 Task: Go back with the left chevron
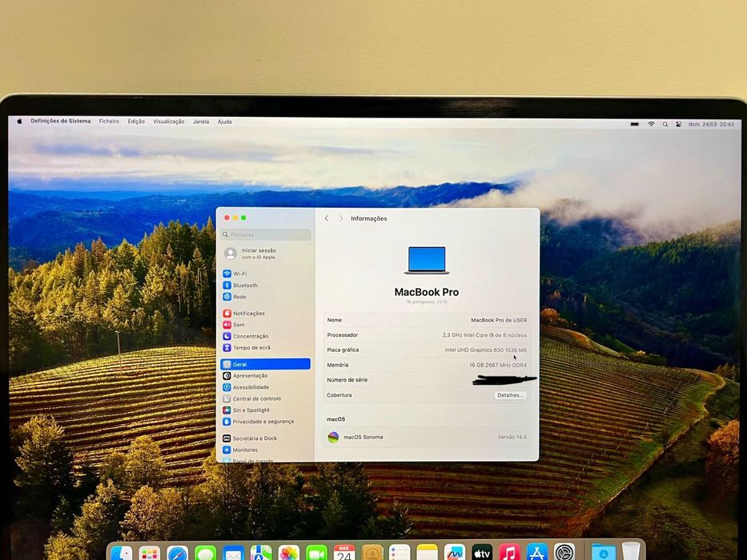327,218
